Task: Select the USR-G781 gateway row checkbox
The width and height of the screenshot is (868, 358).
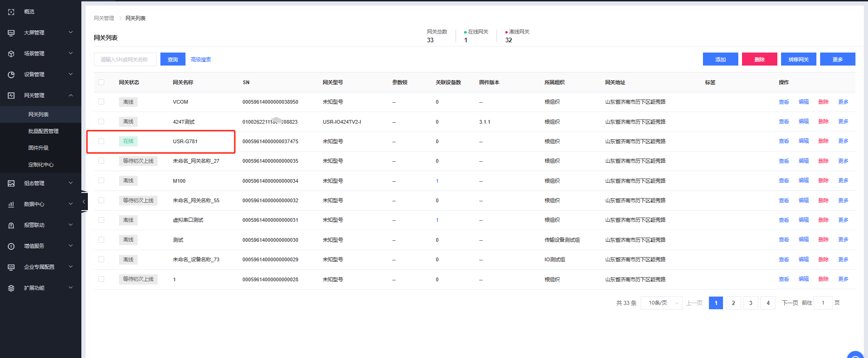Action: click(101, 141)
